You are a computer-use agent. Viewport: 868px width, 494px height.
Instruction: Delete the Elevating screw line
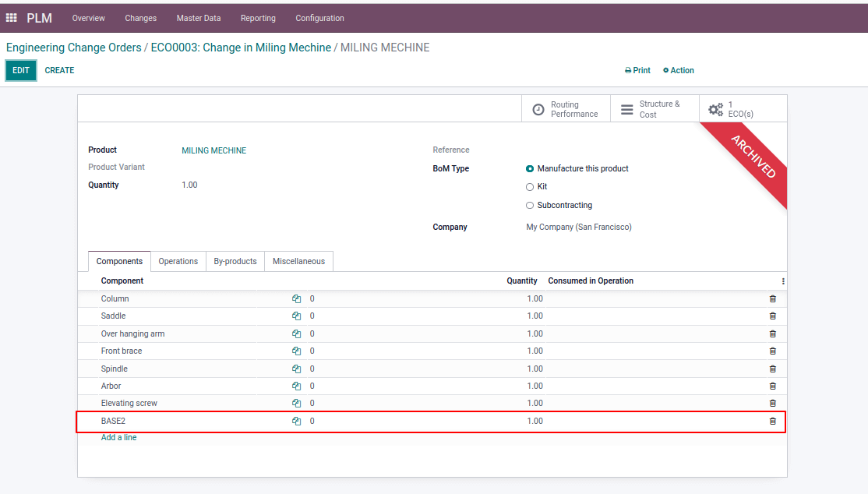coord(773,403)
